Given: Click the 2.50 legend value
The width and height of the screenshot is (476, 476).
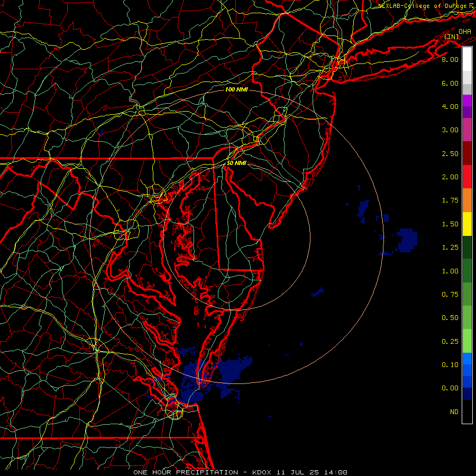Looking at the screenshot, I should pyautogui.click(x=450, y=153).
